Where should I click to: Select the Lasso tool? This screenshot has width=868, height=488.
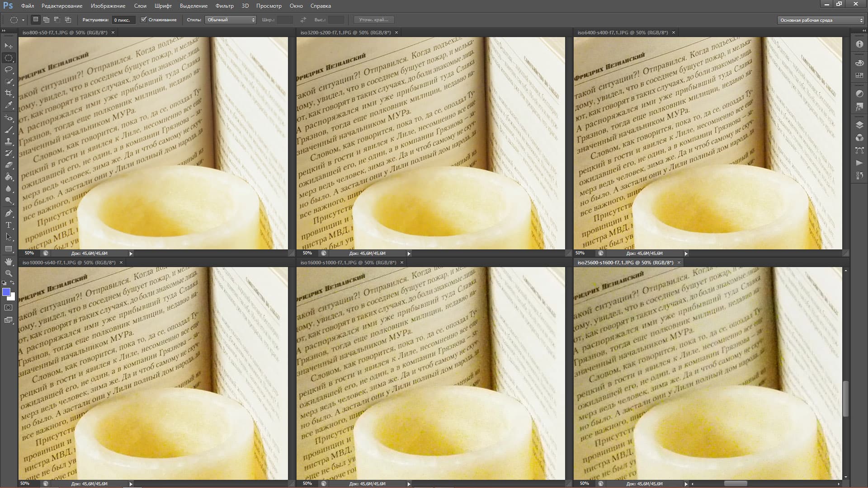(9, 70)
